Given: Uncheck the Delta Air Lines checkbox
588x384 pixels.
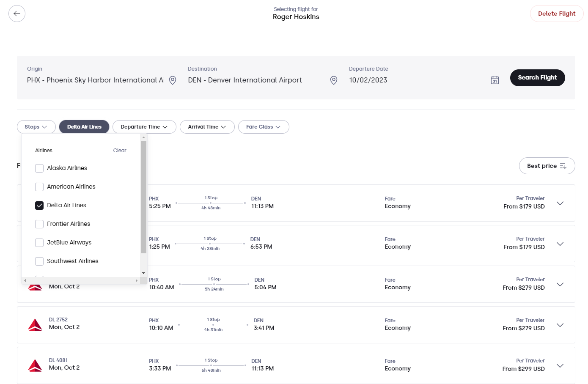Looking at the screenshot, I should [x=39, y=205].
